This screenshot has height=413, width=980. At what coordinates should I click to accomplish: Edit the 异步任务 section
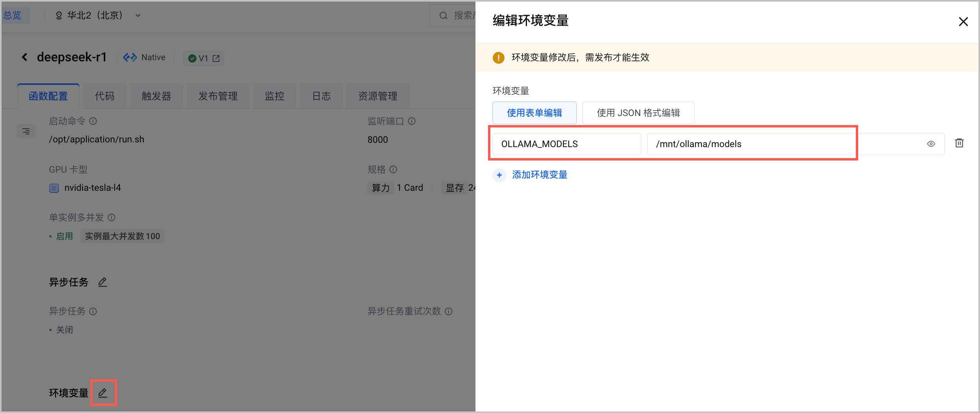103,282
